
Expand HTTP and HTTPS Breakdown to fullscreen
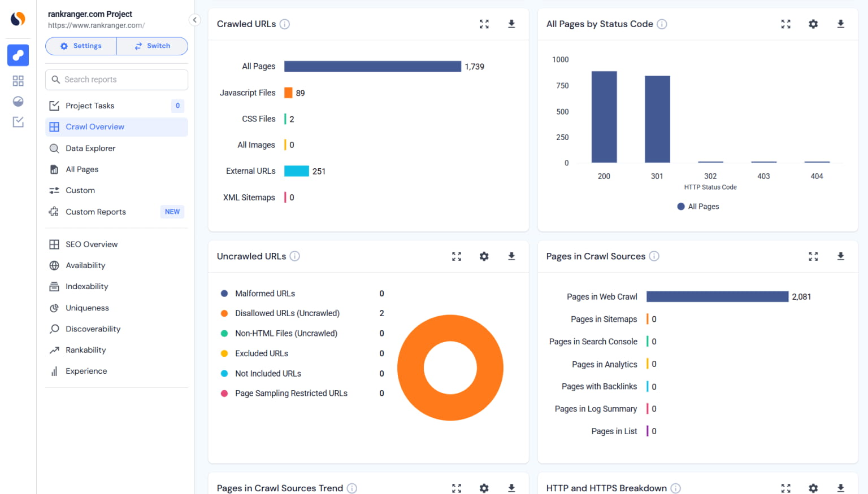click(785, 488)
